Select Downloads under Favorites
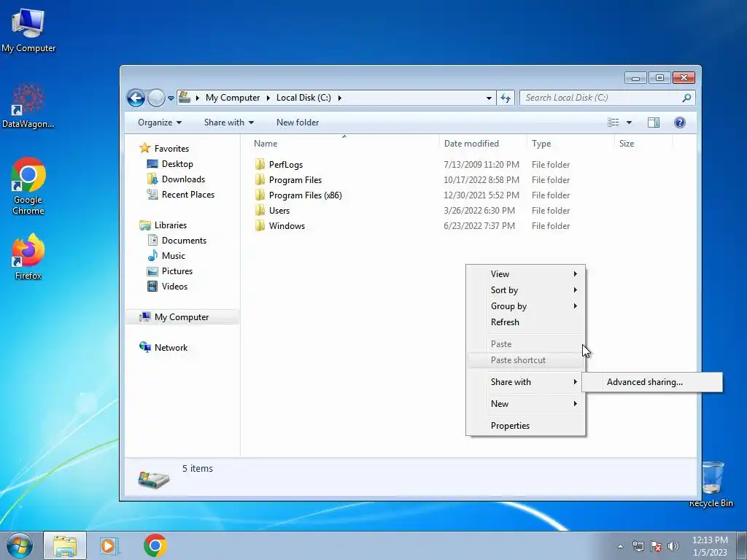 coord(176,179)
